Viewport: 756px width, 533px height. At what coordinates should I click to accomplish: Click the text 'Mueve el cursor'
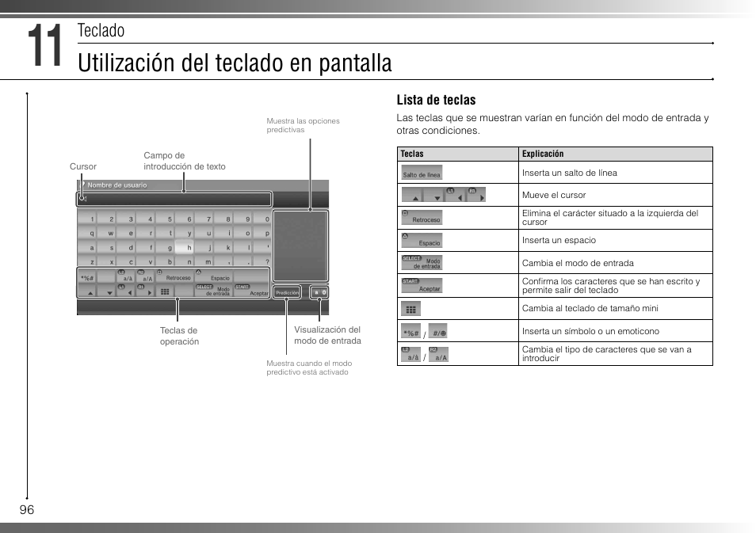point(554,195)
